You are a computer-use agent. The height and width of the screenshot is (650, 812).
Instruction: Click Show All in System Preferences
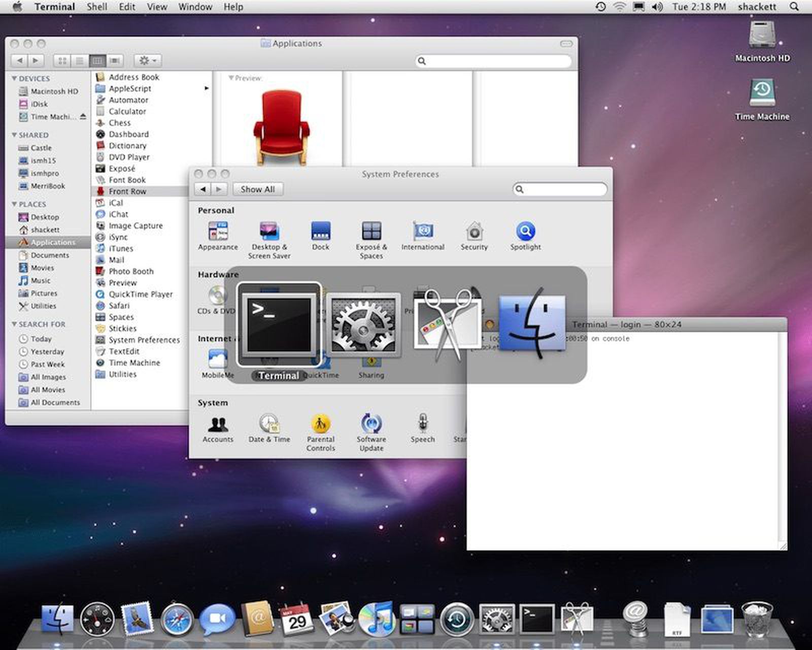pos(258,189)
